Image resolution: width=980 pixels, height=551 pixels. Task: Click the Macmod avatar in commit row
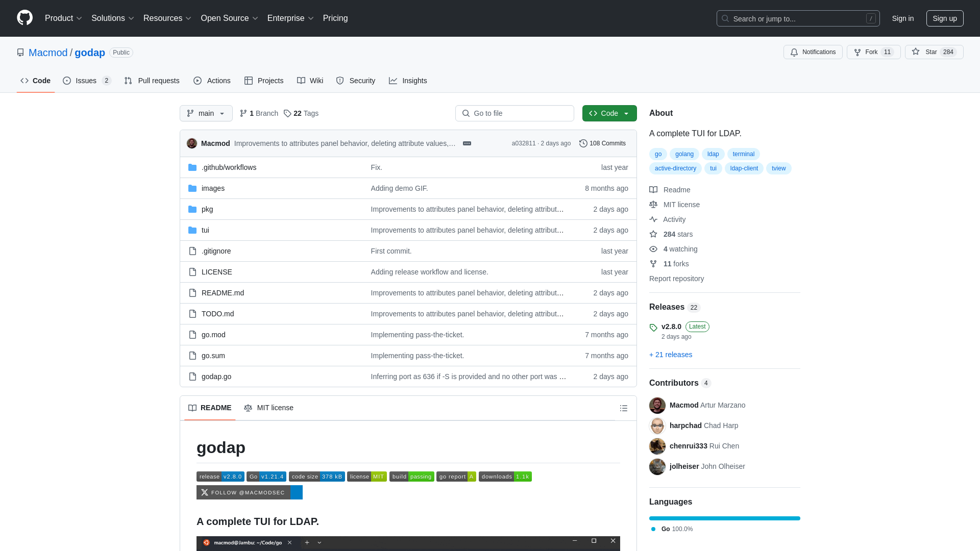coord(192,143)
